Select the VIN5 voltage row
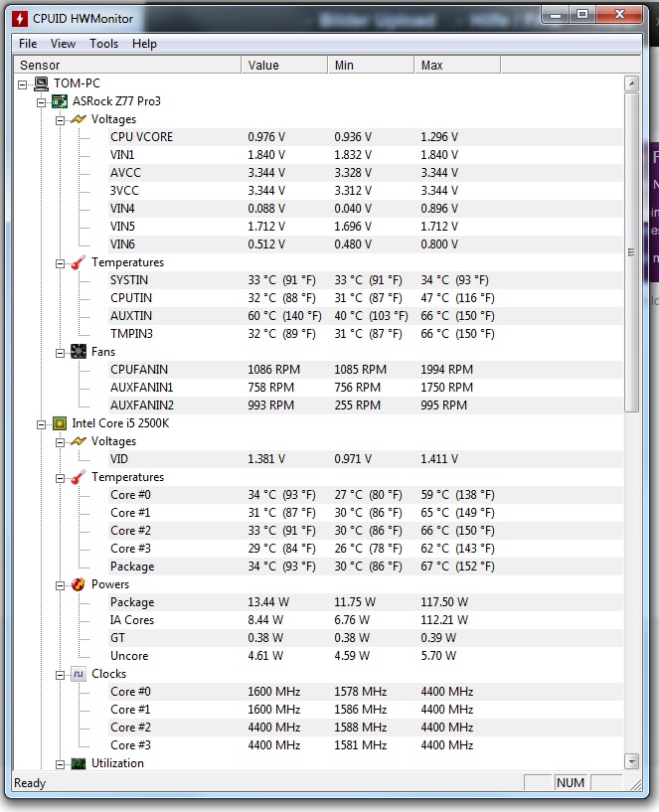The height and width of the screenshot is (812, 659). [365, 227]
